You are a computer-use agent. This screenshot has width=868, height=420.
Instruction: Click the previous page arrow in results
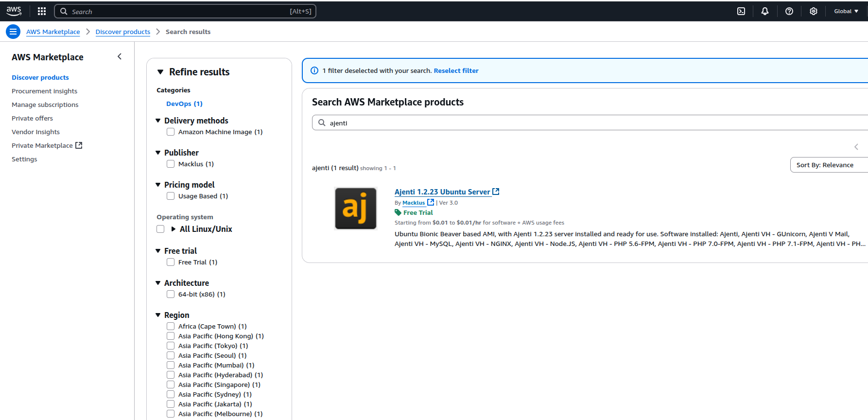(856, 147)
